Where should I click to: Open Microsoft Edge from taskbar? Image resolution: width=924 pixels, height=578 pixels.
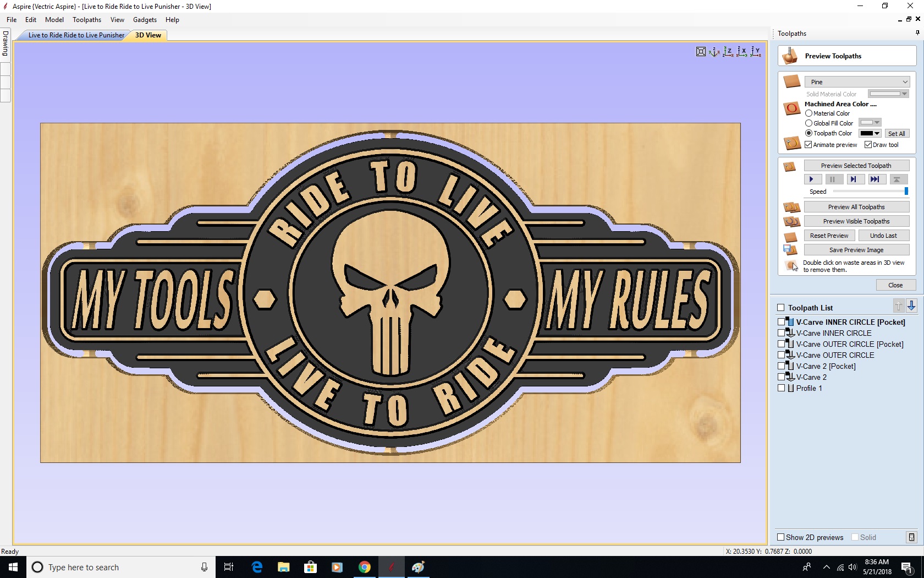click(257, 567)
